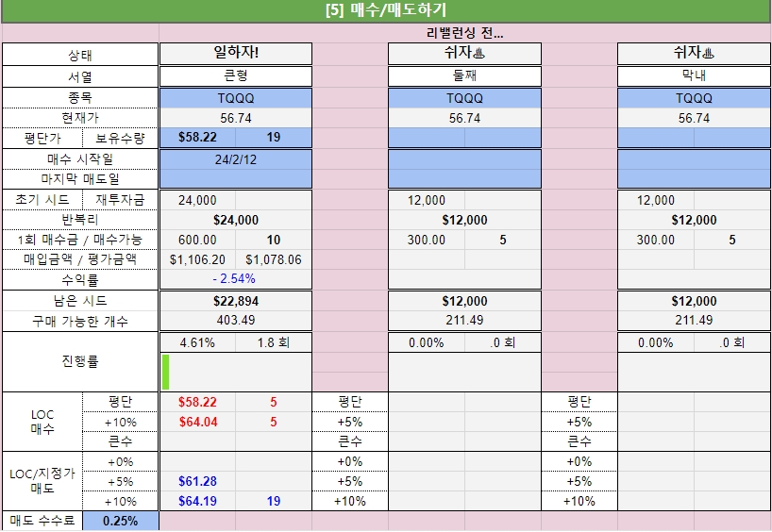This screenshot has height=532, width=772.
Task: Select the 평단가 label cell
Action: (42, 139)
